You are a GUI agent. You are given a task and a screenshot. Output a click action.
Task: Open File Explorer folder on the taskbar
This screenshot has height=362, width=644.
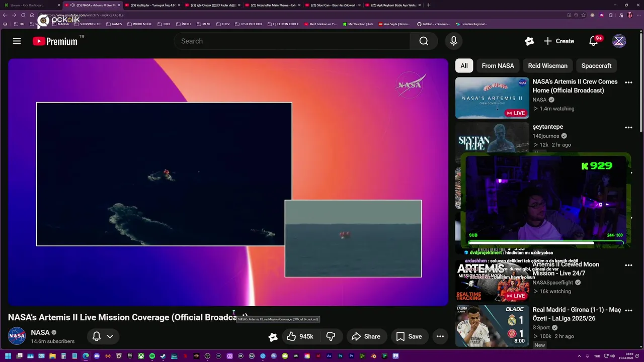click(52, 356)
